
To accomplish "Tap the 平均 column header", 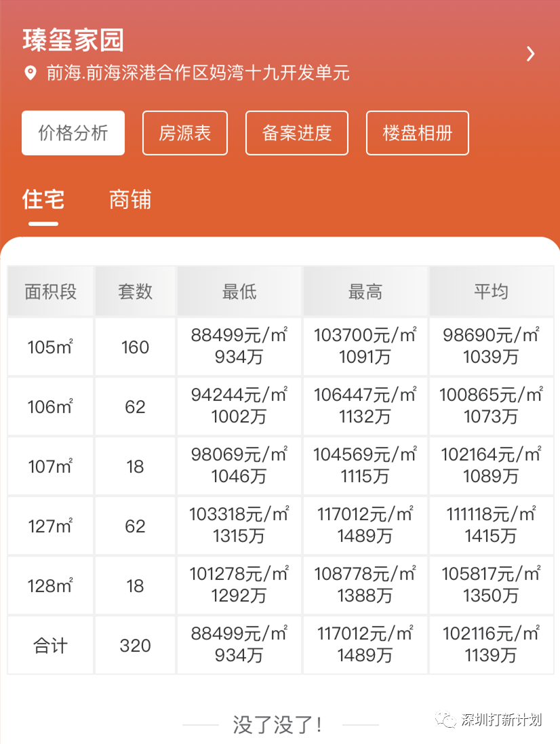I will (492, 292).
